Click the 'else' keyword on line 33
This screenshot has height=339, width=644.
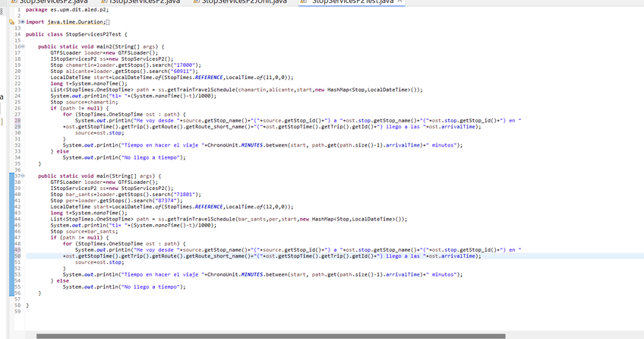tap(63, 151)
